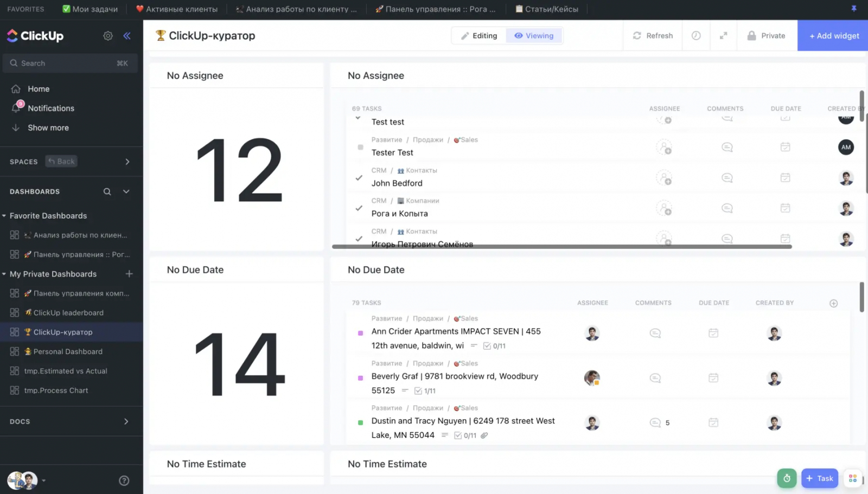
Task: Expand the Spaces section chevron
Action: (x=127, y=162)
